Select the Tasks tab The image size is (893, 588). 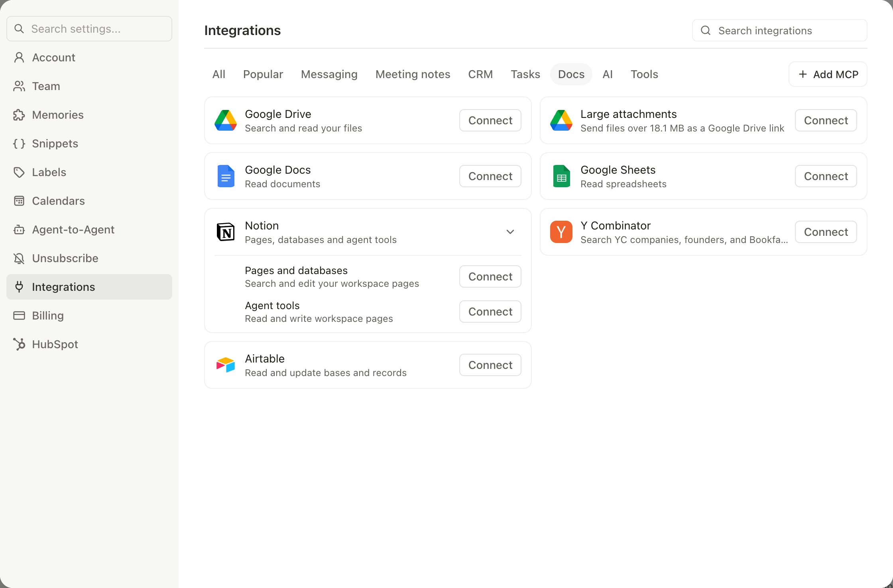[x=525, y=74]
